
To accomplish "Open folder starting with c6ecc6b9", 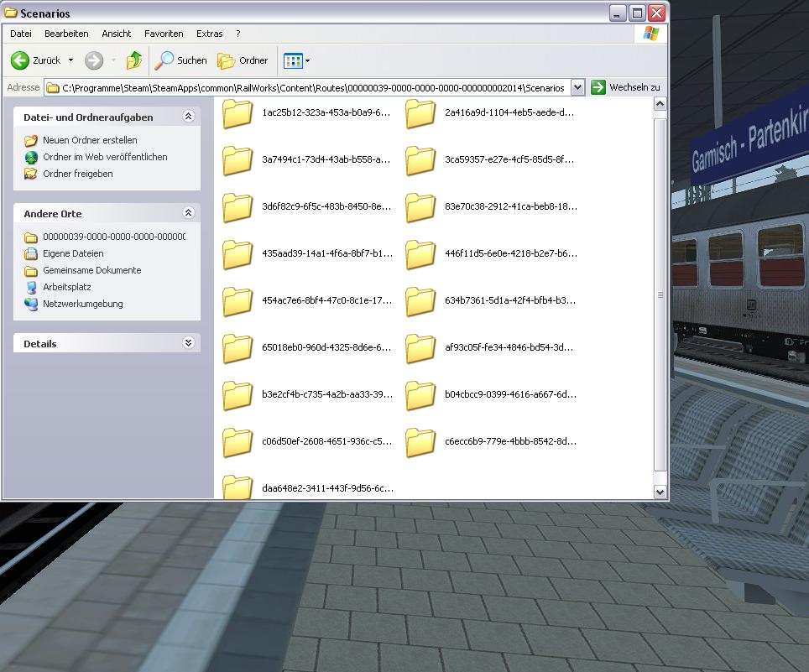I will coord(420,442).
